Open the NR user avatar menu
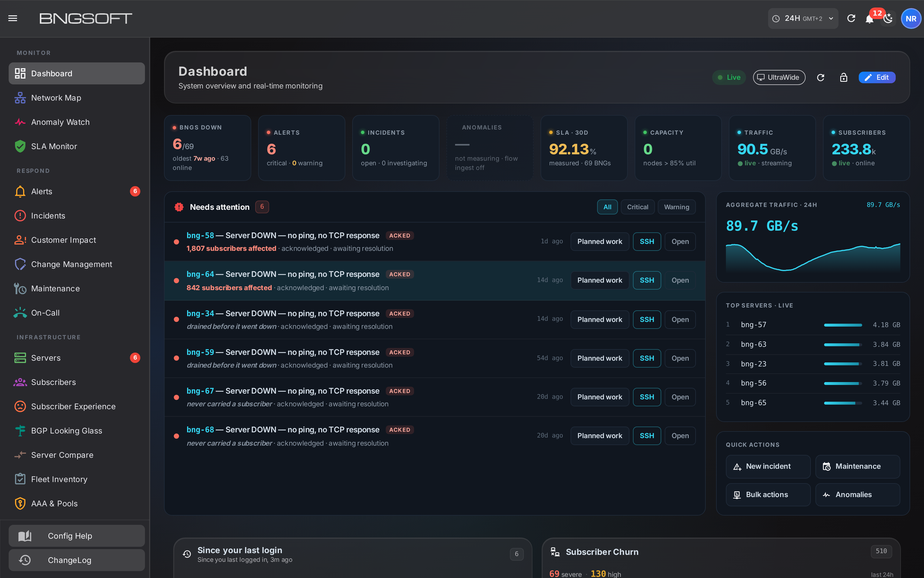Image resolution: width=924 pixels, height=578 pixels. (911, 19)
